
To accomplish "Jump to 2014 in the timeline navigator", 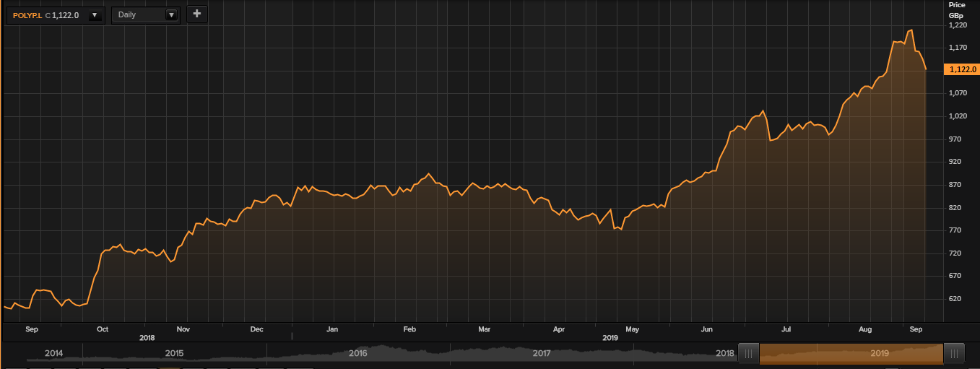I will point(53,353).
